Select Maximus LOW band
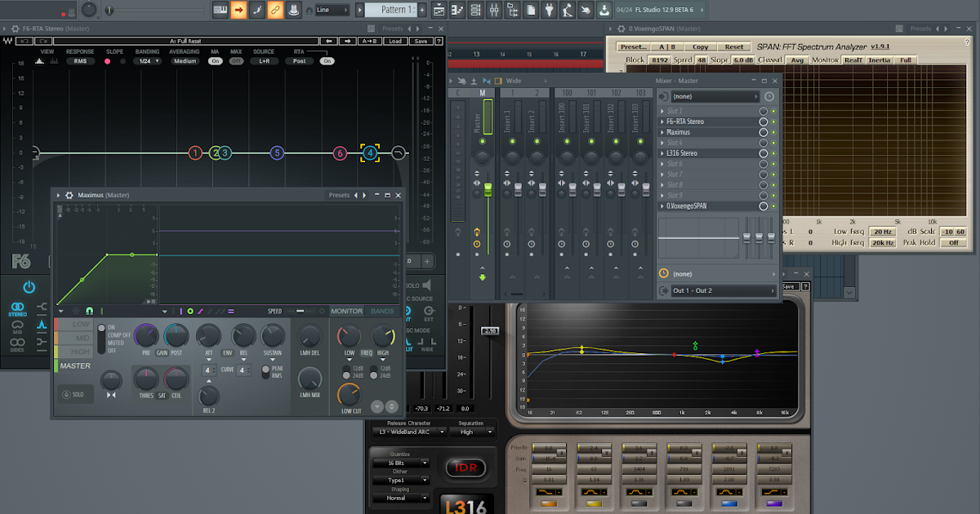Screen dimensions: 980x514 73,325
